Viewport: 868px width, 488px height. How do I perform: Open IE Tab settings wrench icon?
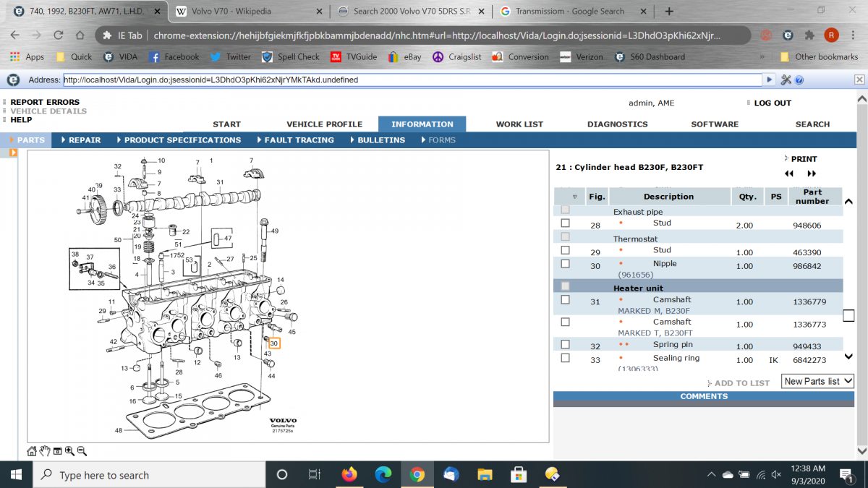[x=786, y=80]
